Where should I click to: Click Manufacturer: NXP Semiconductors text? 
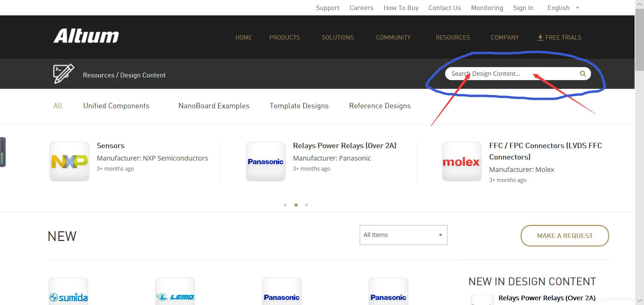[x=152, y=158]
